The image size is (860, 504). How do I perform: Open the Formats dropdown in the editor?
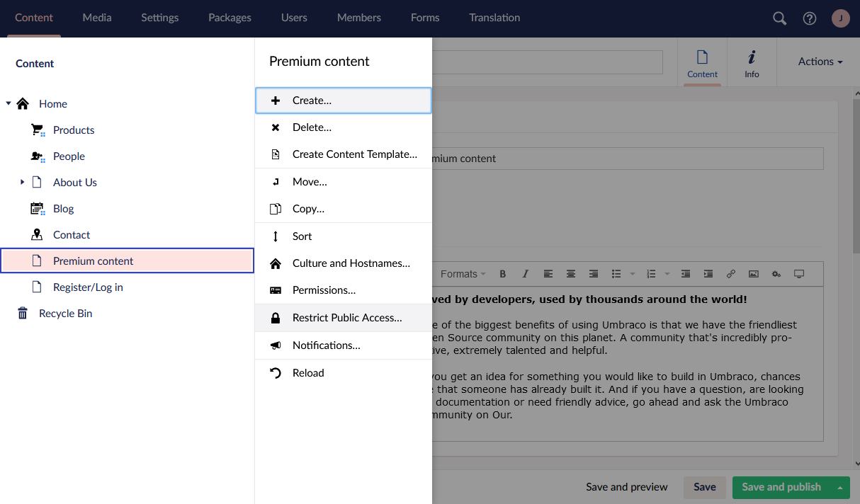coord(463,274)
